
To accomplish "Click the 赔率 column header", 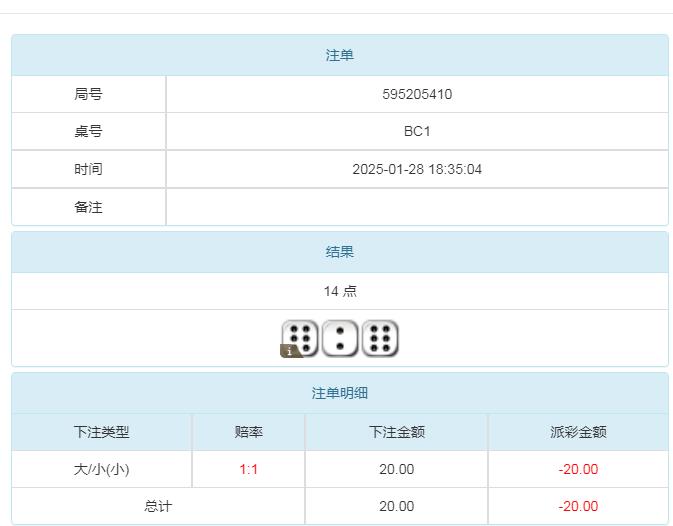I will (249, 432).
